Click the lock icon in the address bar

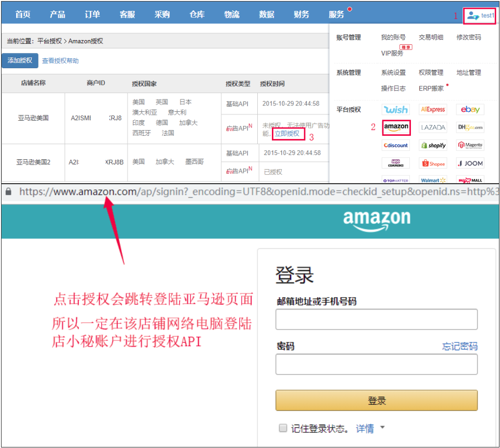pyautogui.click(x=9, y=191)
